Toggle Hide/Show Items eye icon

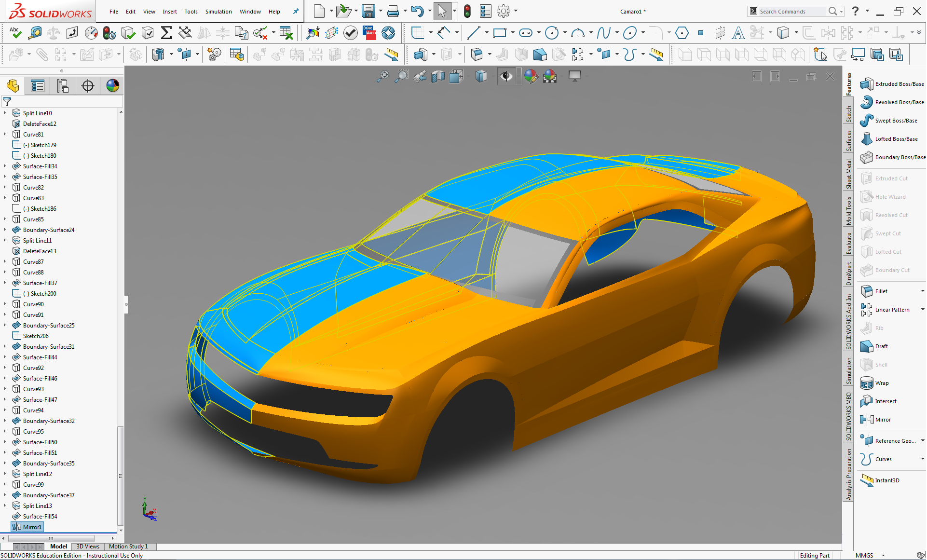click(506, 76)
